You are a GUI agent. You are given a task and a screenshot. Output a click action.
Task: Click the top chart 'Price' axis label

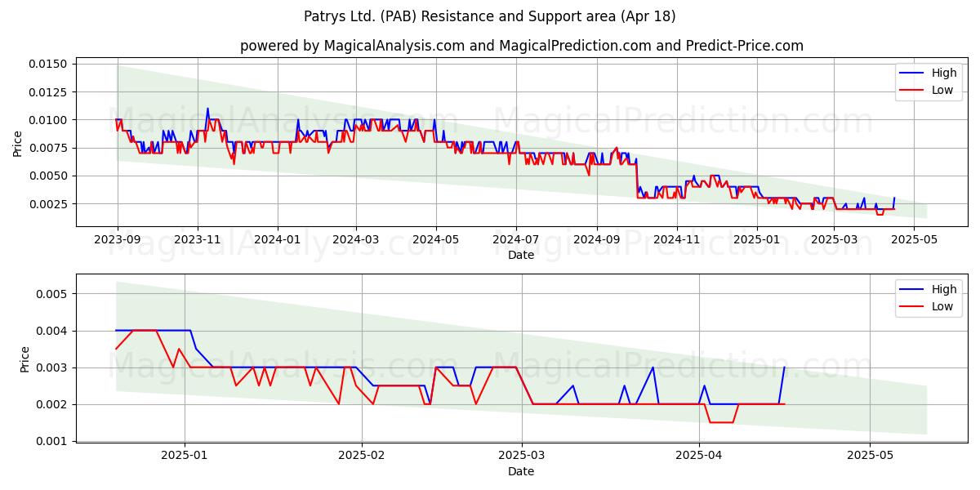click(18, 144)
